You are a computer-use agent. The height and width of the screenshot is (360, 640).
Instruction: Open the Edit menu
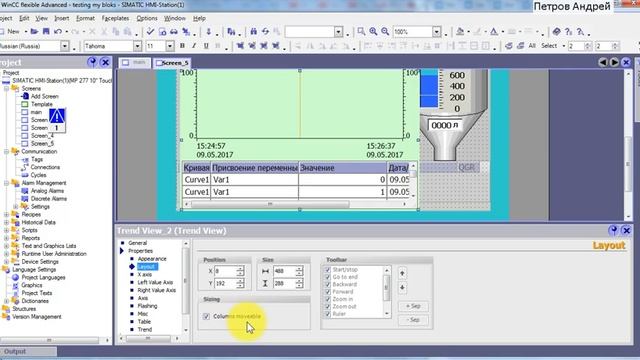(x=24, y=18)
